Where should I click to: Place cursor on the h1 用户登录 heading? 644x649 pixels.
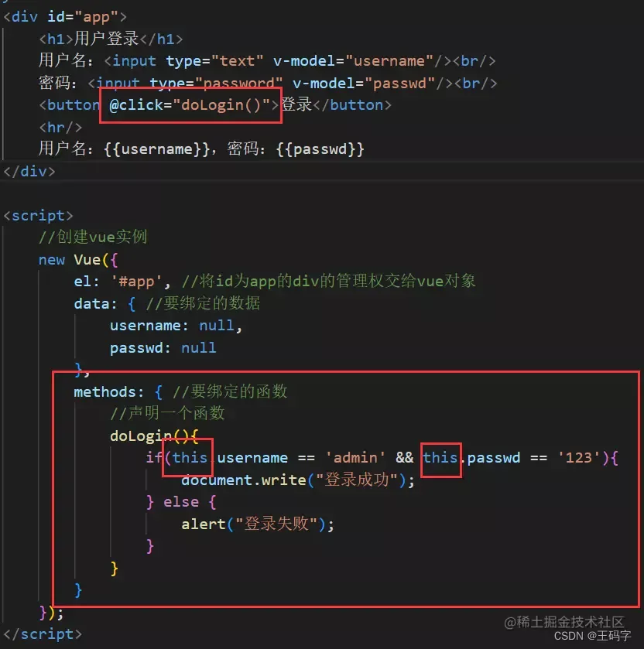[x=110, y=39]
